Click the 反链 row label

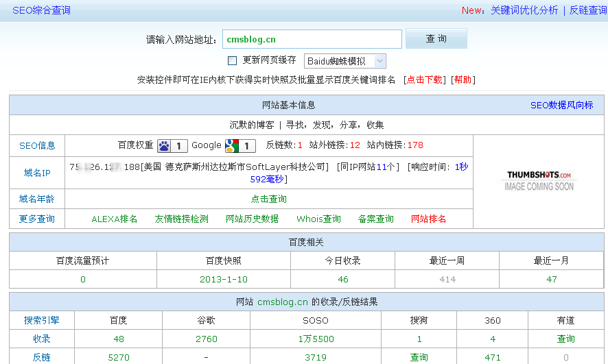[41, 357]
